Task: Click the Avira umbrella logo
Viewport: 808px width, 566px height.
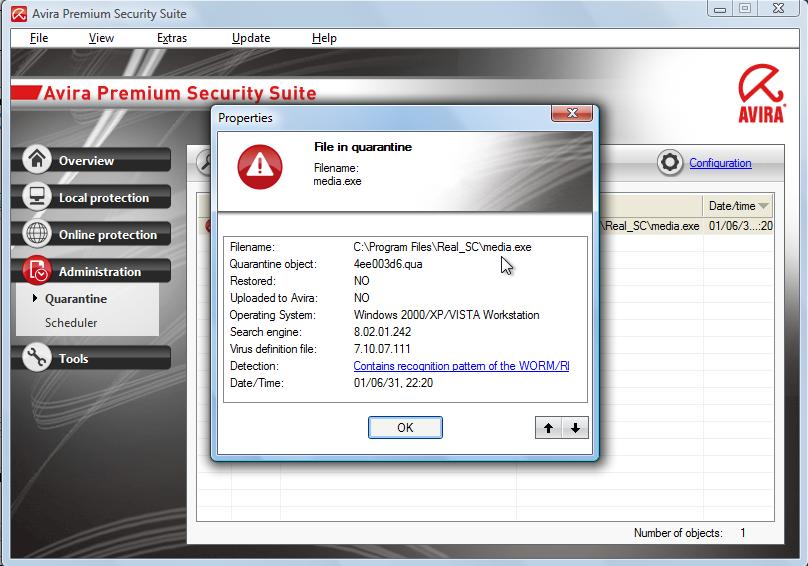Action: coord(760,83)
